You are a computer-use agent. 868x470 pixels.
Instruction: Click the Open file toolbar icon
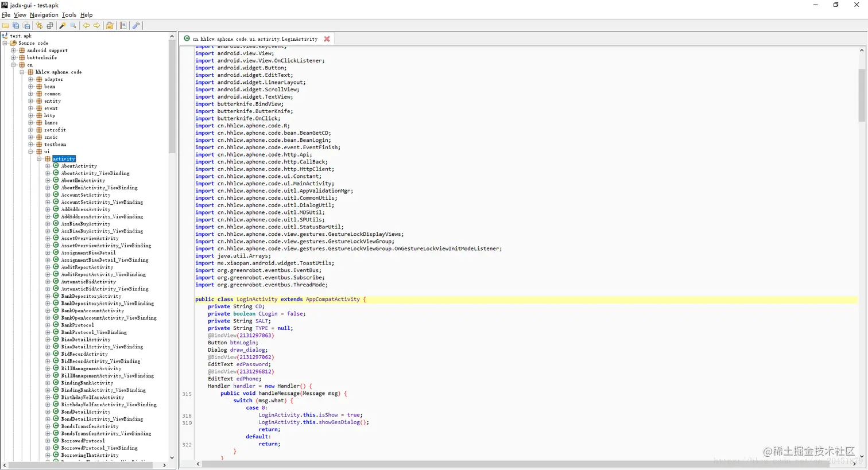point(6,25)
